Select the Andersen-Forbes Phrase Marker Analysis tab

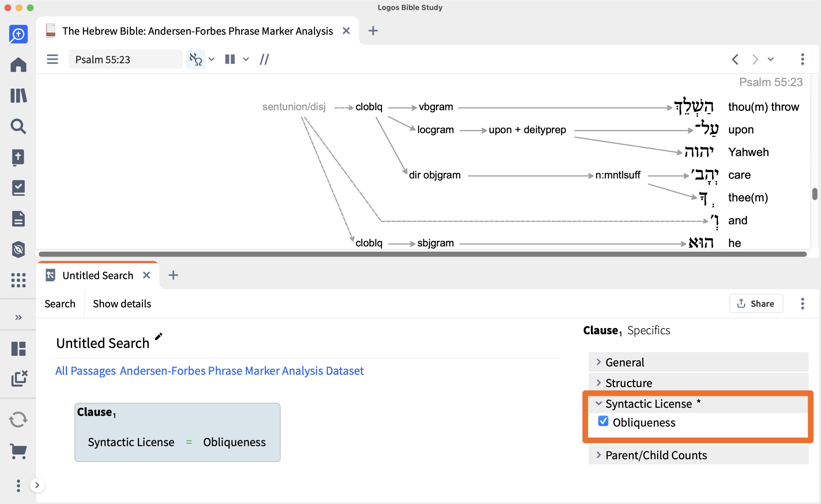197,31
